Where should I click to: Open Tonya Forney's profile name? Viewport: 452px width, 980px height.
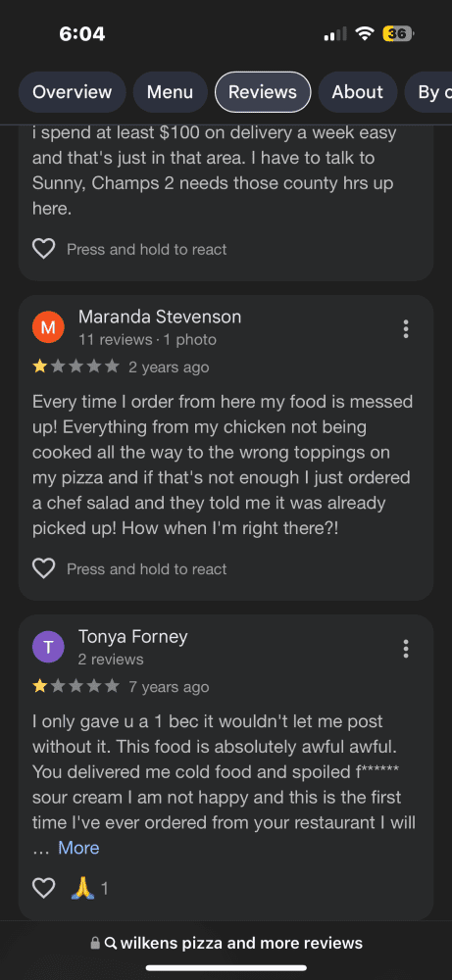[132, 637]
